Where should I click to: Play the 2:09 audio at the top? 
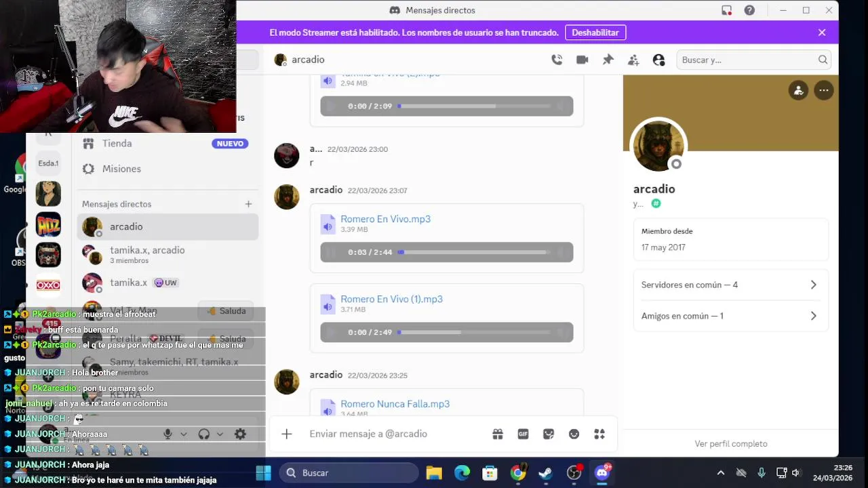click(332, 106)
